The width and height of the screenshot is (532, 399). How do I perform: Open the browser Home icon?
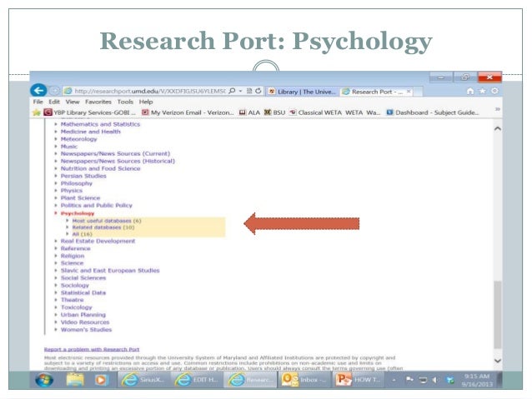click(x=470, y=91)
